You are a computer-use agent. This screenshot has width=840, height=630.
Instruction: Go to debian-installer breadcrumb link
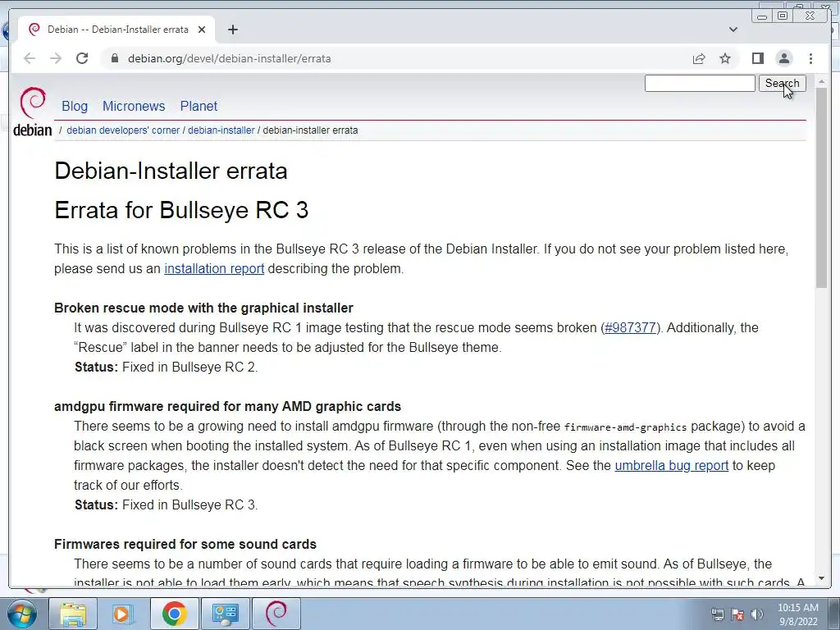click(221, 130)
